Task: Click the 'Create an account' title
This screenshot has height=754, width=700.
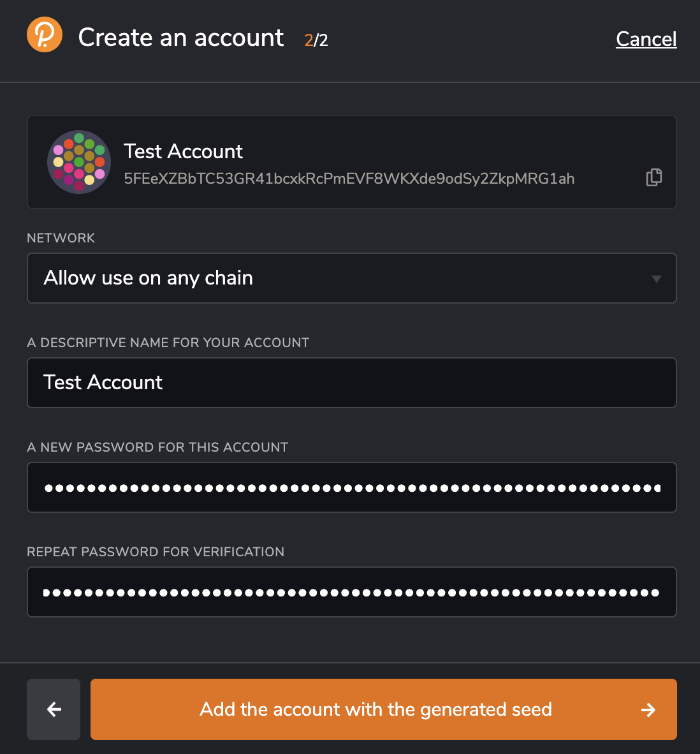Action: click(181, 38)
